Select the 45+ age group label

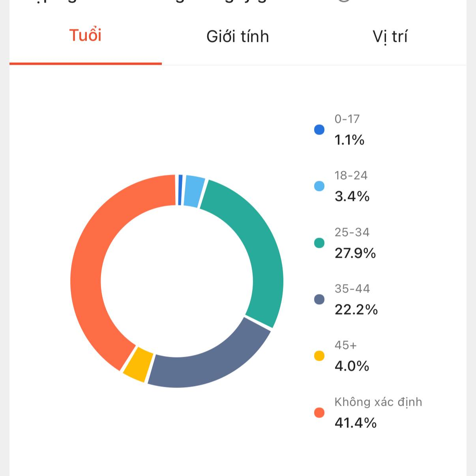point(345,345)
